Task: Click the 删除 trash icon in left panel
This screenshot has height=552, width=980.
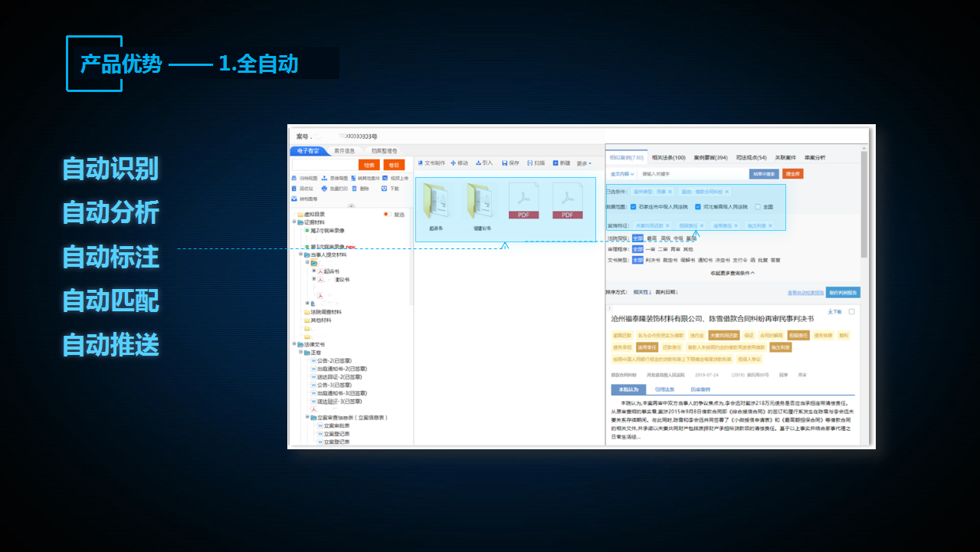Action: point(353,189)
